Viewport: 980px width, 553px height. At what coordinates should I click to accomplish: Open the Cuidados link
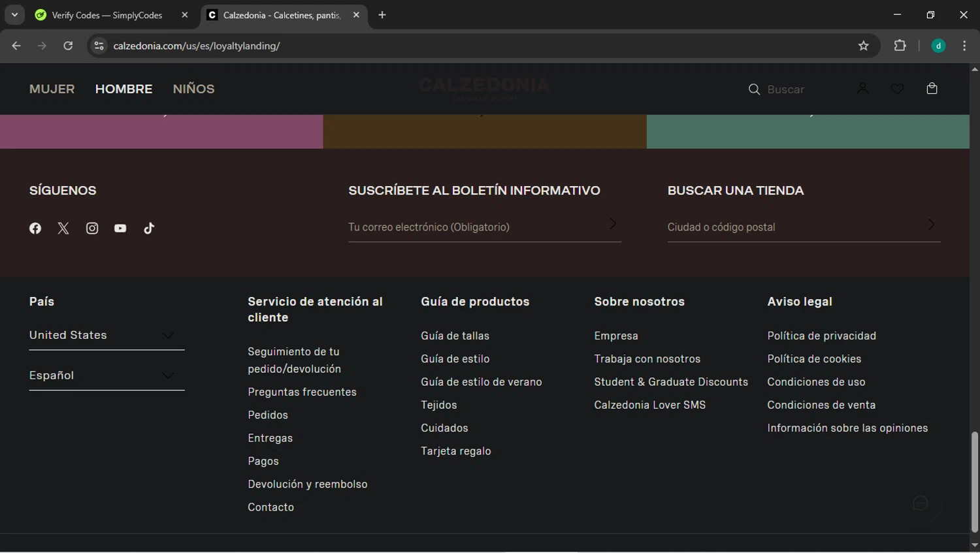click(444, 428)
